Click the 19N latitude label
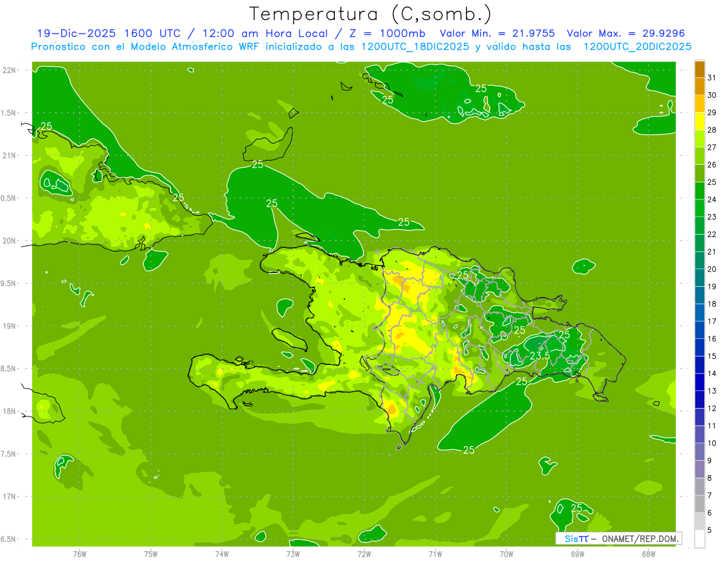Screen dimensions: 728x562 (x=9, y=326)
